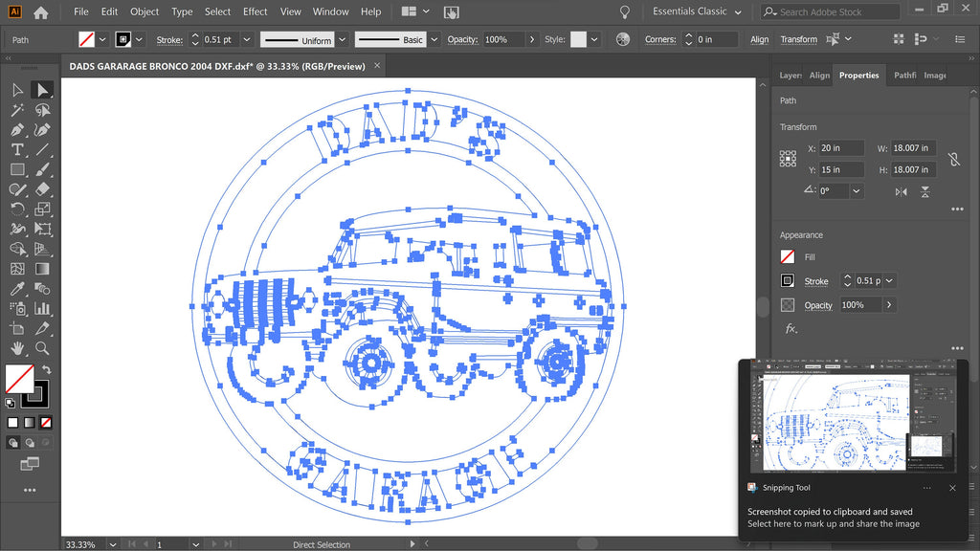Select the Rotate tool

17,209
